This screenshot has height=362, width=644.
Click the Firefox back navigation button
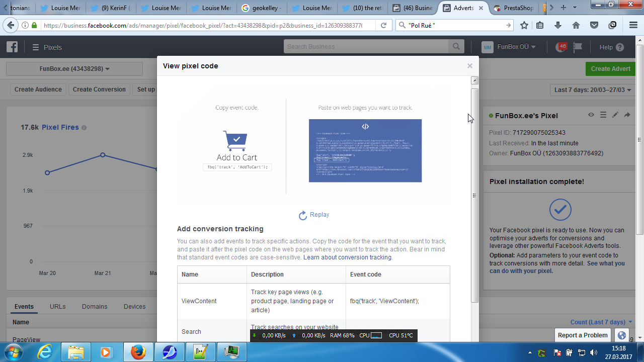11,25
